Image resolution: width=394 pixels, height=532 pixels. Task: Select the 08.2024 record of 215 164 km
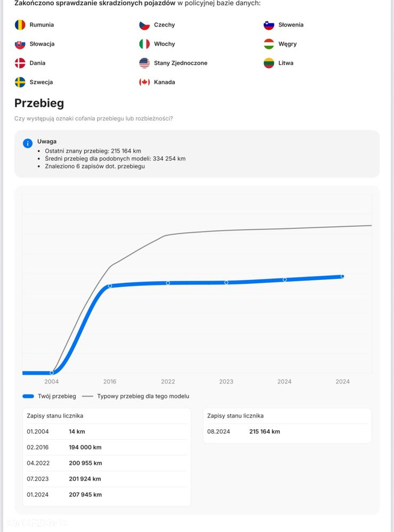pyautogui.click(x=287, y=431)
